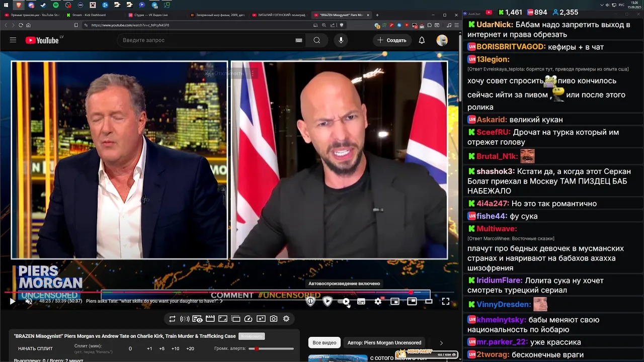Enter fullscreen video mode
Viewport: 644px width, 362px height.
[x=446, y=301]
